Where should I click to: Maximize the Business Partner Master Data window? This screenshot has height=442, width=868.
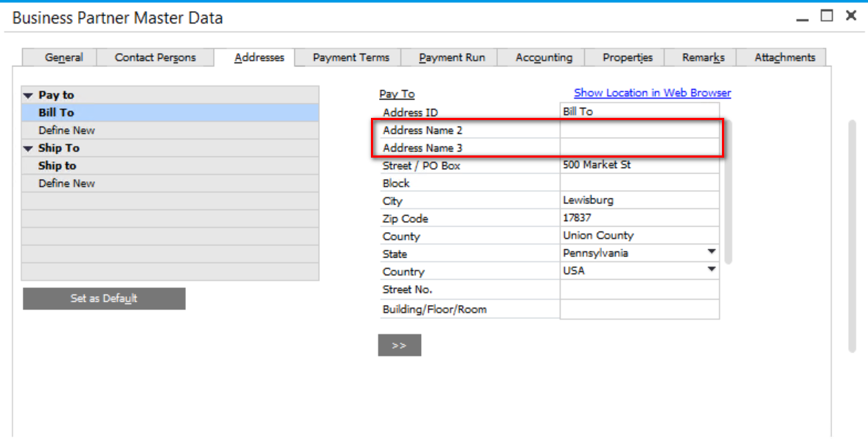tap(827, 15)
